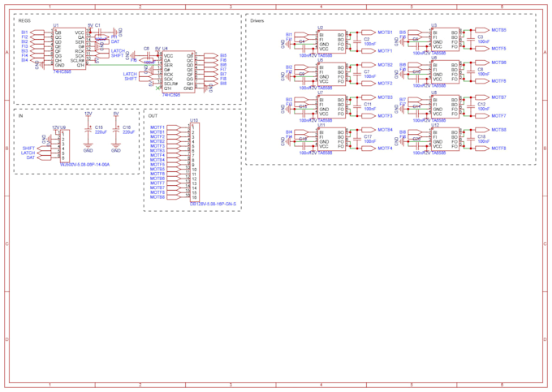
Task: Select the C16 220uF capacitor symbol
Action: (116, 130)
